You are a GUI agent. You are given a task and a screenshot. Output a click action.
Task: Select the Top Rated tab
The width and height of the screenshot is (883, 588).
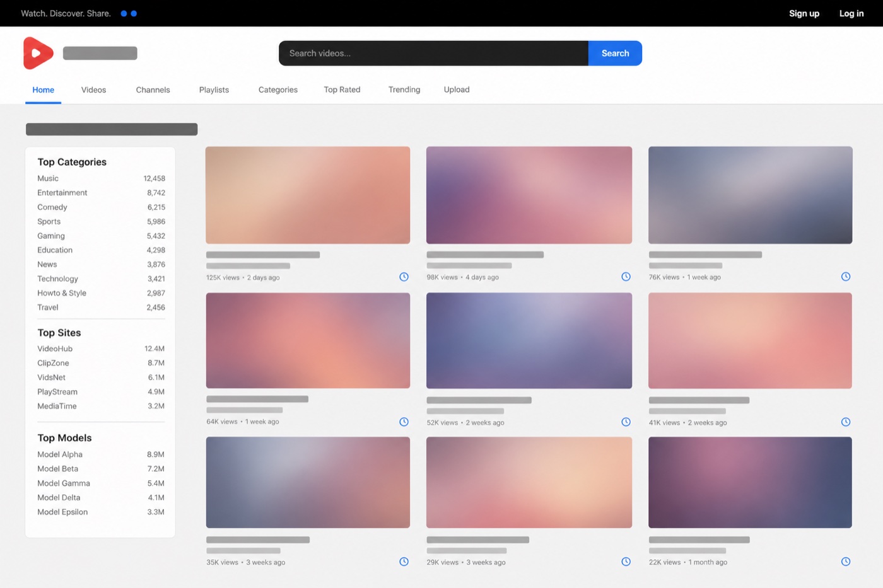pos(342,89)
